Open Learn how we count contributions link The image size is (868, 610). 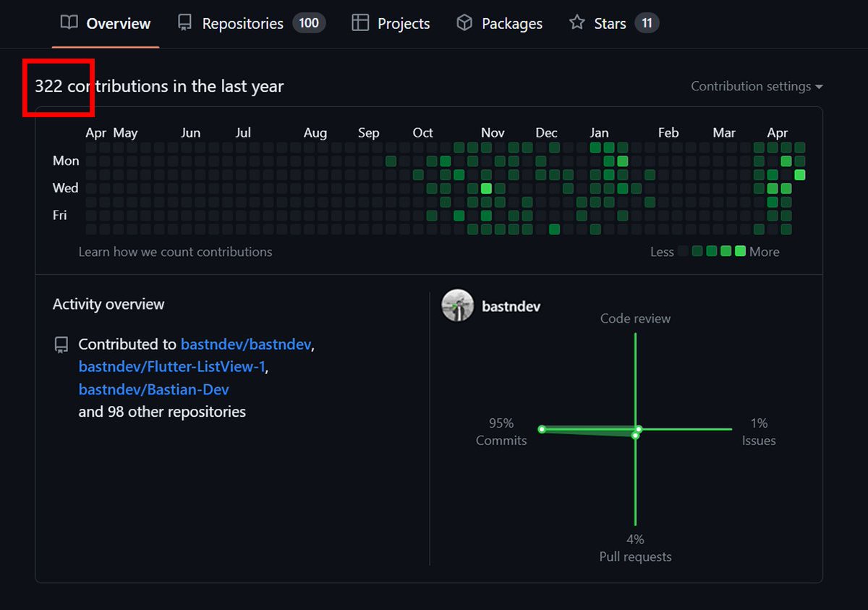click(x=176, y=252)
